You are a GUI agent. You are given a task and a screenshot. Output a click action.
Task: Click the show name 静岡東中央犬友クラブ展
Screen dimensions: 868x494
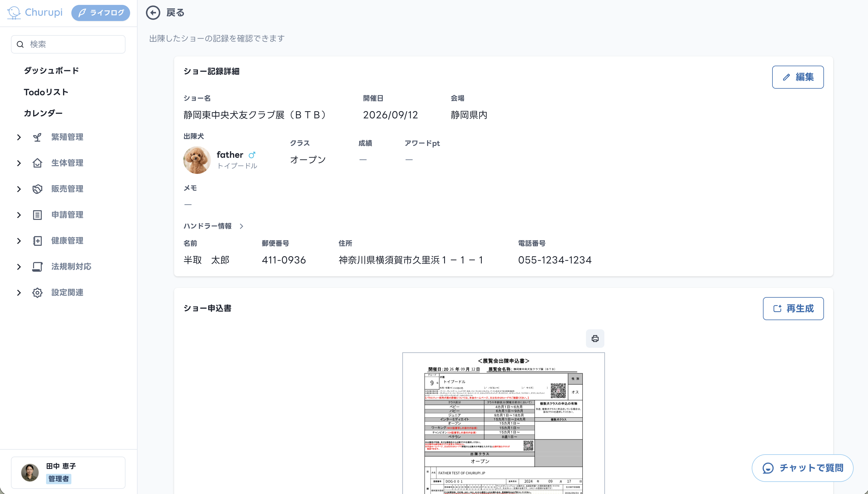[234, 115]
